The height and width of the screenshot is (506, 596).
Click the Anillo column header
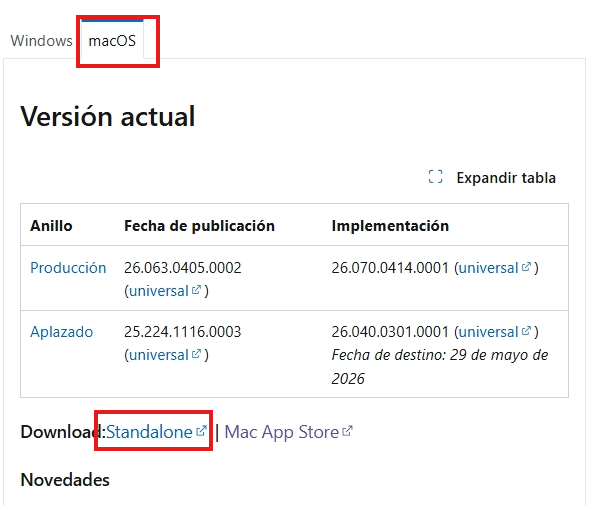coord(51,226)
